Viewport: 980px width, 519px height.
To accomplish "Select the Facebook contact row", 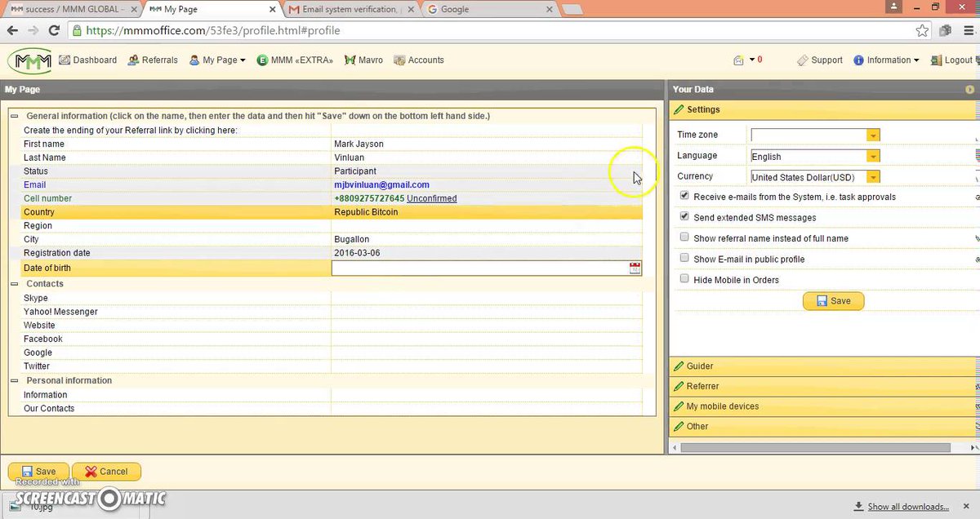I will coord(332,339).
